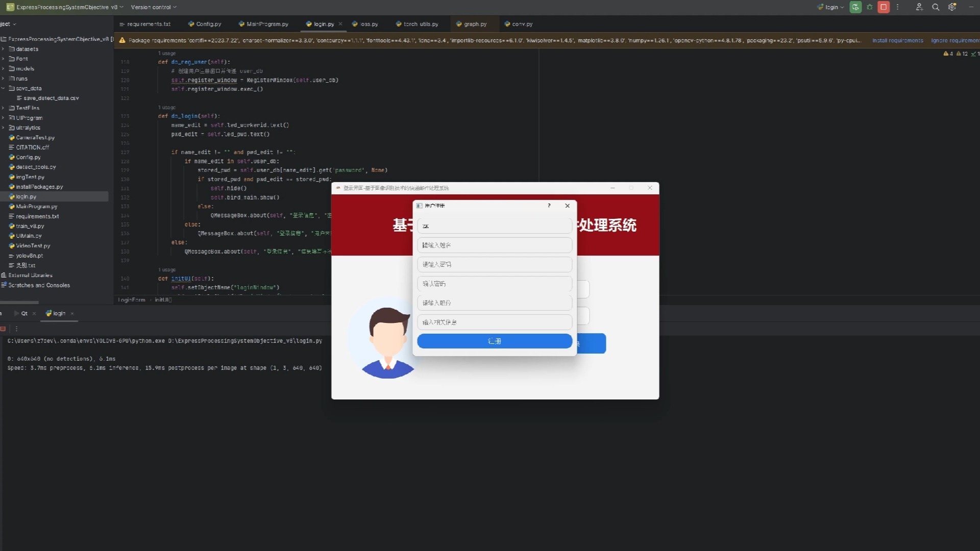The width and height of the screenshot is (980, 551).
Task: Click the Install requirements link
Action: pyautogui.click(x=897, y=40)
